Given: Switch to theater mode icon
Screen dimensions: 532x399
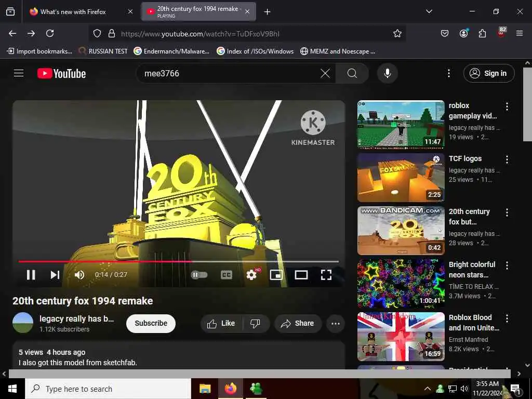Looking at the screenshot, I should coord(301,274).
